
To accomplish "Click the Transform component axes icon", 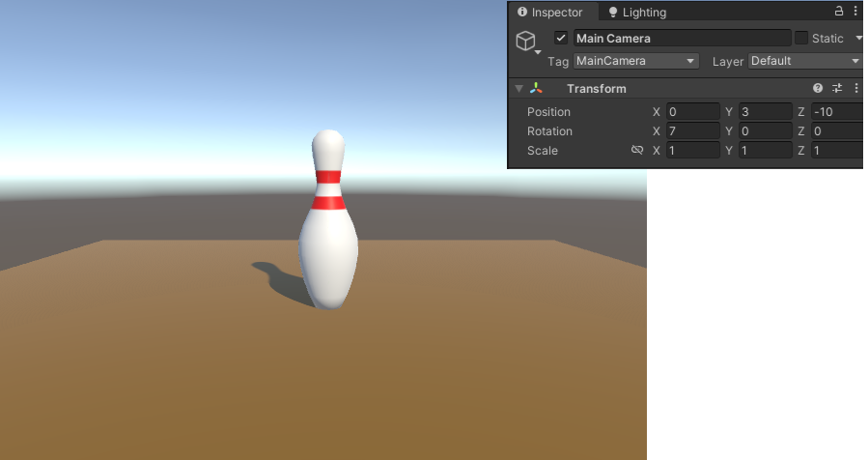I will (x=536, y=88).
